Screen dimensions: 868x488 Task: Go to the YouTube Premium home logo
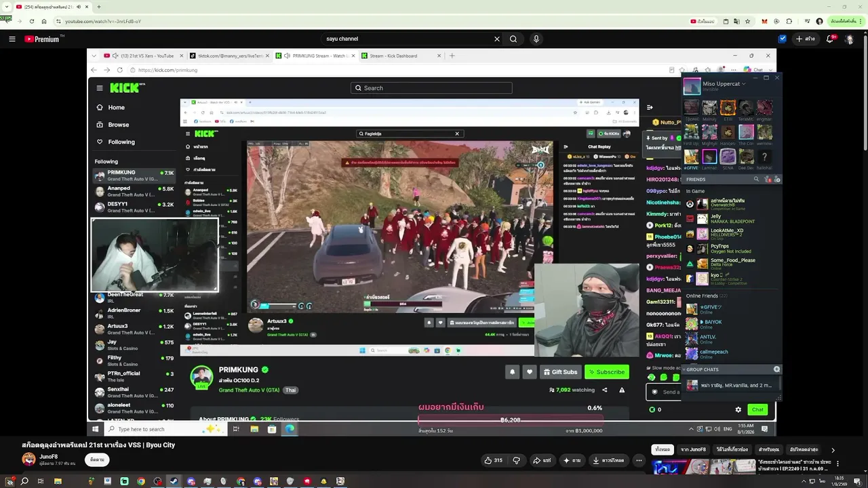tap(42, 39)
